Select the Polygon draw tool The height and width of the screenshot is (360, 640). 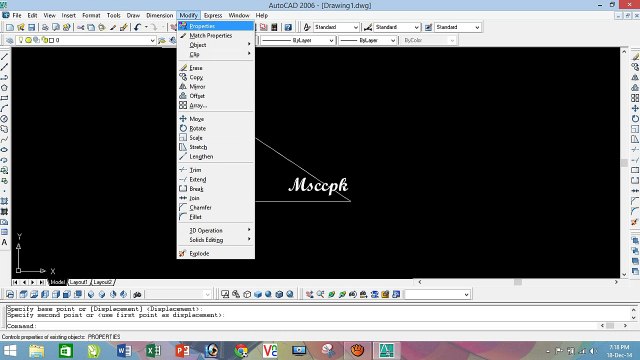click(4, 88)
